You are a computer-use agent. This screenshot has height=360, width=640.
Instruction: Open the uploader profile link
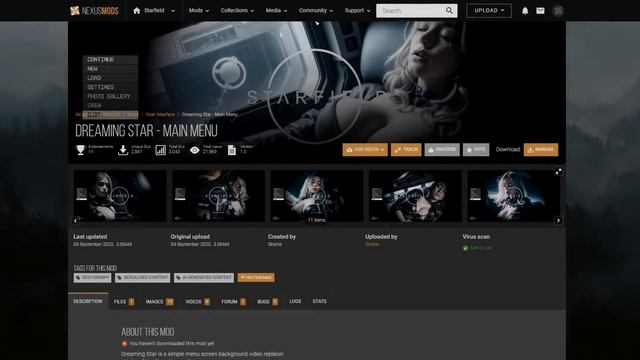372,244
